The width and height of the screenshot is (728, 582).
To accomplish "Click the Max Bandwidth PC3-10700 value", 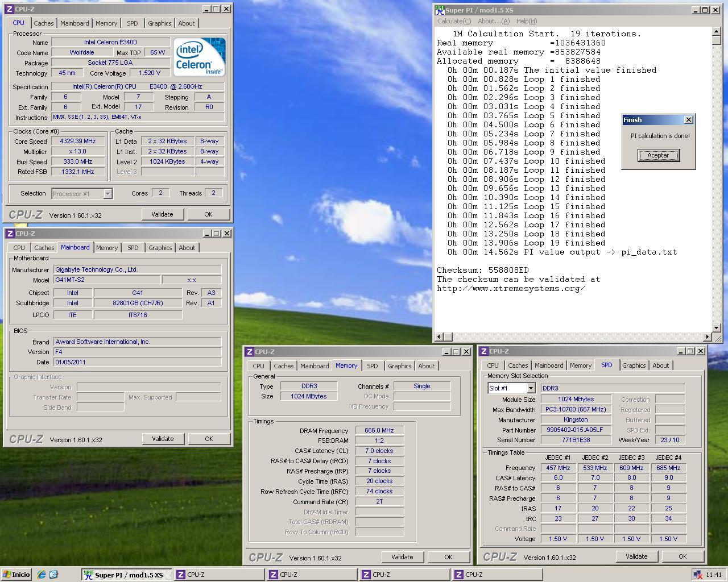I will [x=576, y=410].
